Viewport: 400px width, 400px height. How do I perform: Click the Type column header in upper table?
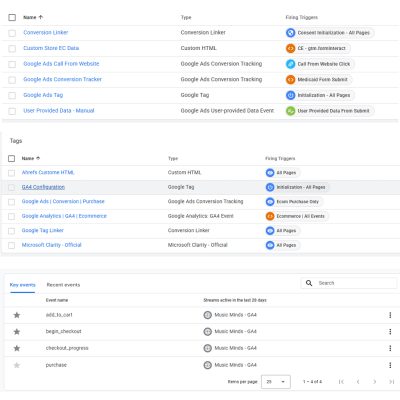pyautogui.click(x=186, y=17)
